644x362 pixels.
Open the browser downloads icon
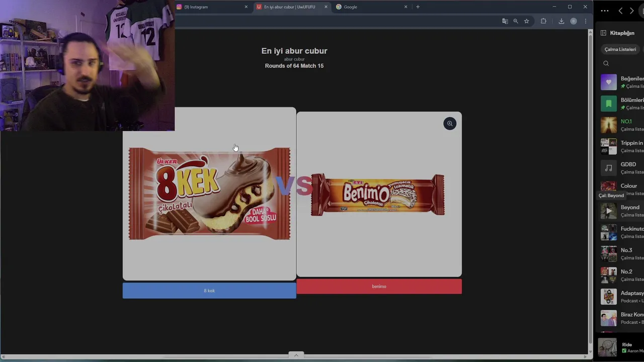tap(561, 21)
